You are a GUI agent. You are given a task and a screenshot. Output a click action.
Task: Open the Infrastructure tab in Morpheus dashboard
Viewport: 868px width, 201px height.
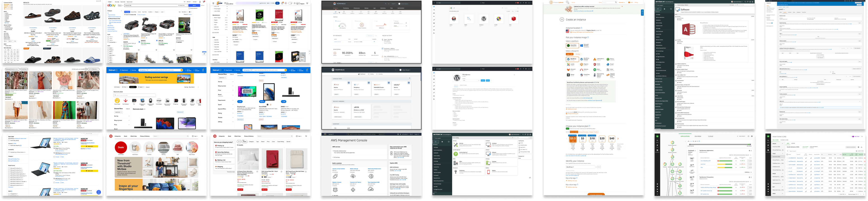click(x=356, y=8)
